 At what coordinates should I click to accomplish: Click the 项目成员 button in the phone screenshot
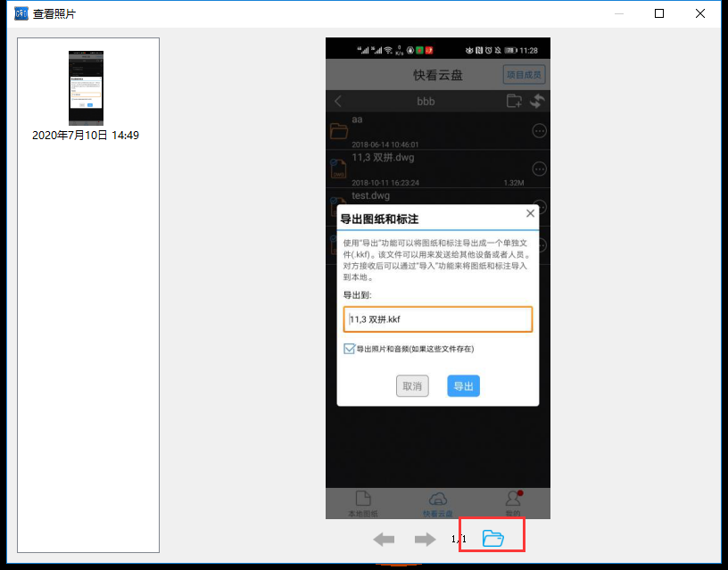524,75
